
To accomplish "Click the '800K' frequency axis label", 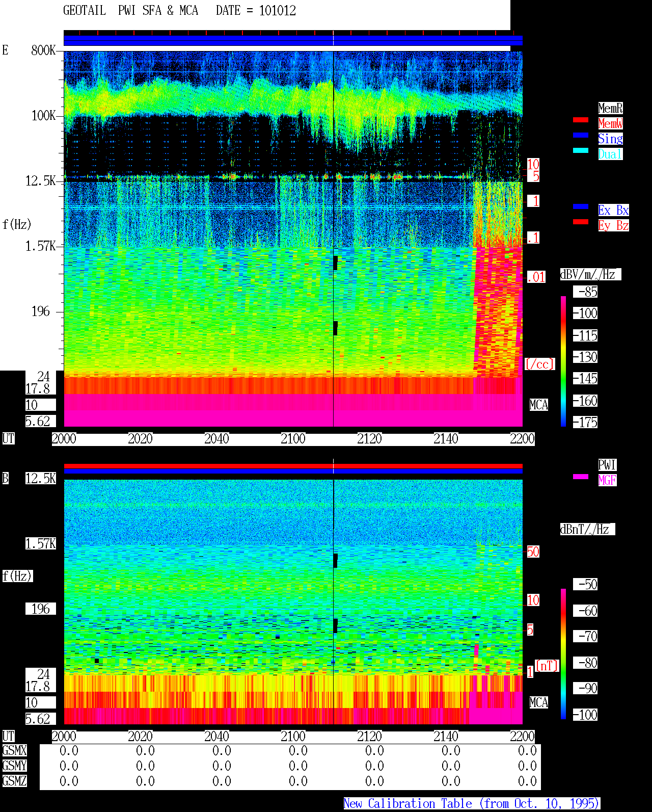I will (44, 50).
